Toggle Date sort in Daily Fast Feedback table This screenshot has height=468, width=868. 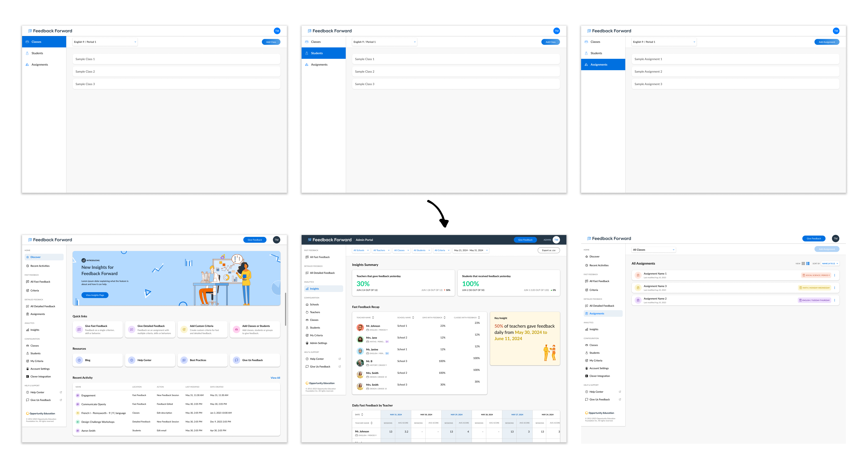click(362, 415)
